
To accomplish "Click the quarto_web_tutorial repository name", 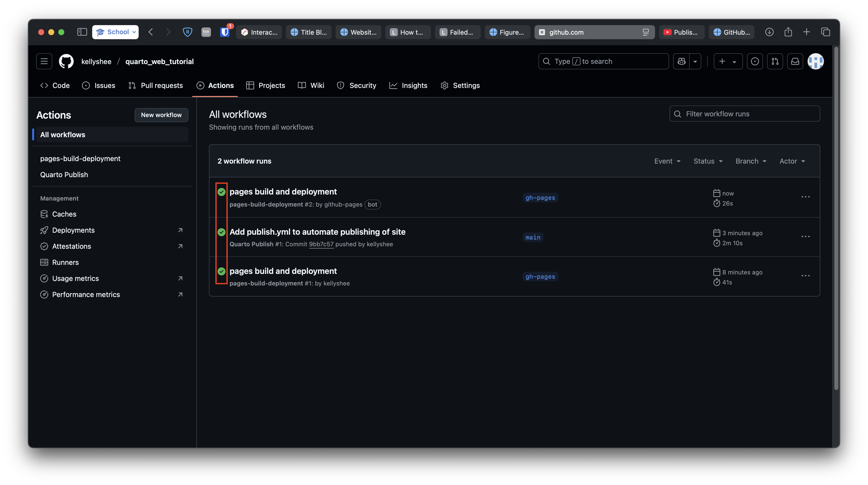I will pyautogui.click(x=159, y=61).
